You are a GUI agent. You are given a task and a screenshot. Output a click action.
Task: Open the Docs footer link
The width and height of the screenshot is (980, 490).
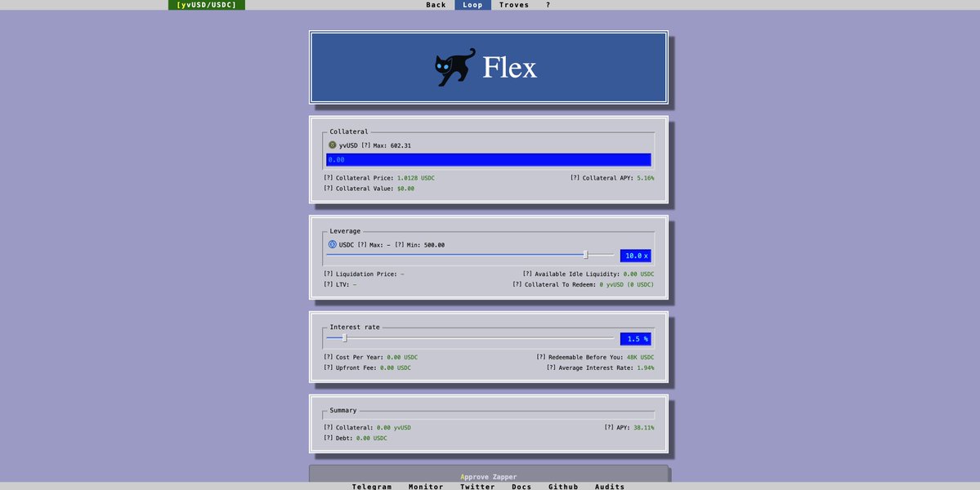(521, 486)
